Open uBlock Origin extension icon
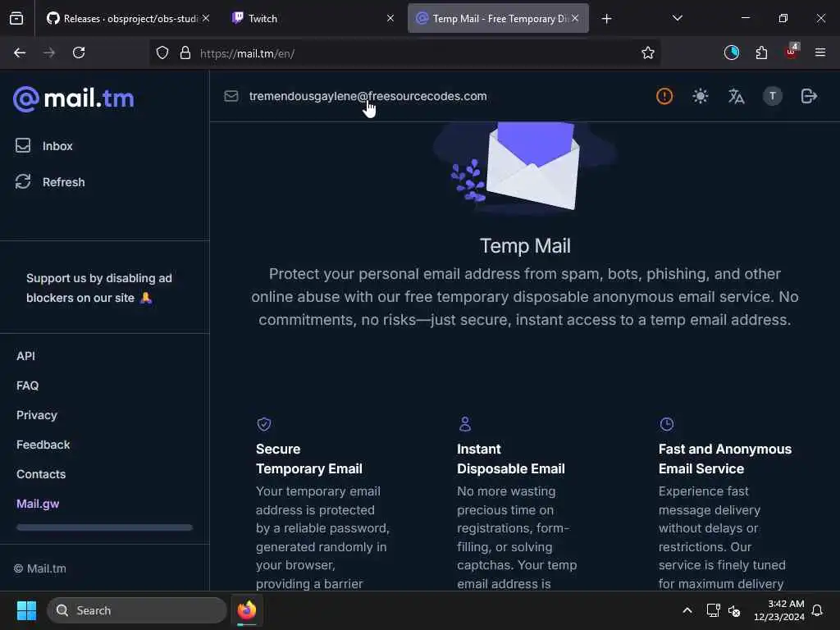The width and height of the screenshot is (840, 630). 792,52
